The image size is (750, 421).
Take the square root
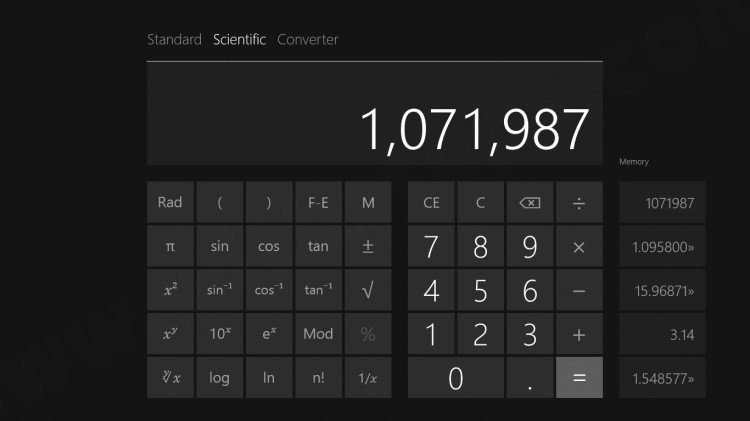pos(368,290)
